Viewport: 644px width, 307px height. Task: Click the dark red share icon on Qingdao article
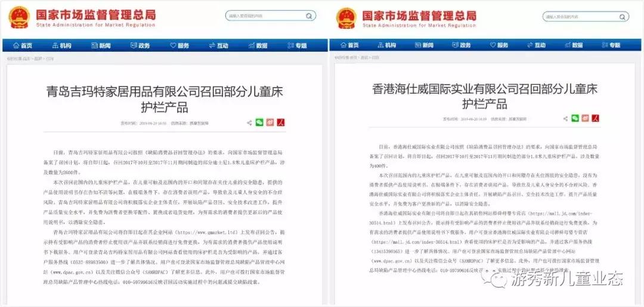click(280, 122)
